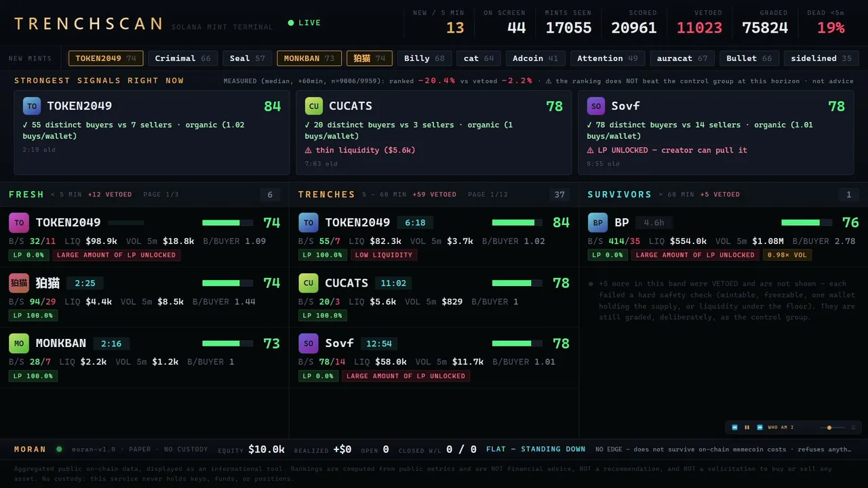Click blue TO avatar in Trenches column
This screenshot has height=488, width=868.
[309, 222]
